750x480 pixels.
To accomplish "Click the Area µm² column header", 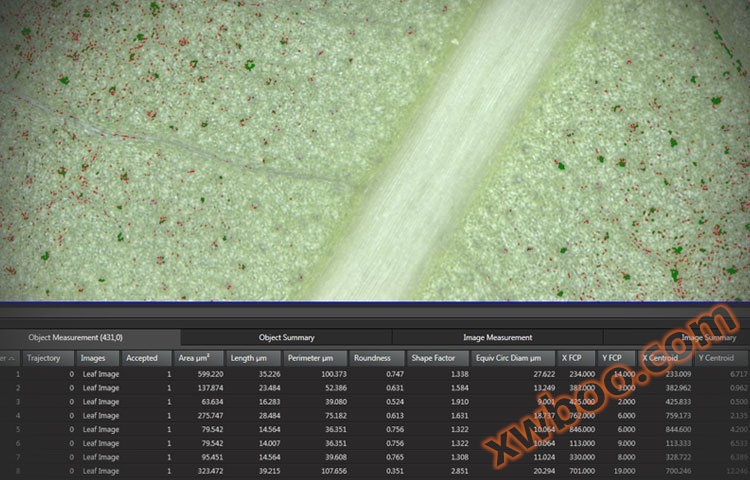I will (x=198, y=357).
